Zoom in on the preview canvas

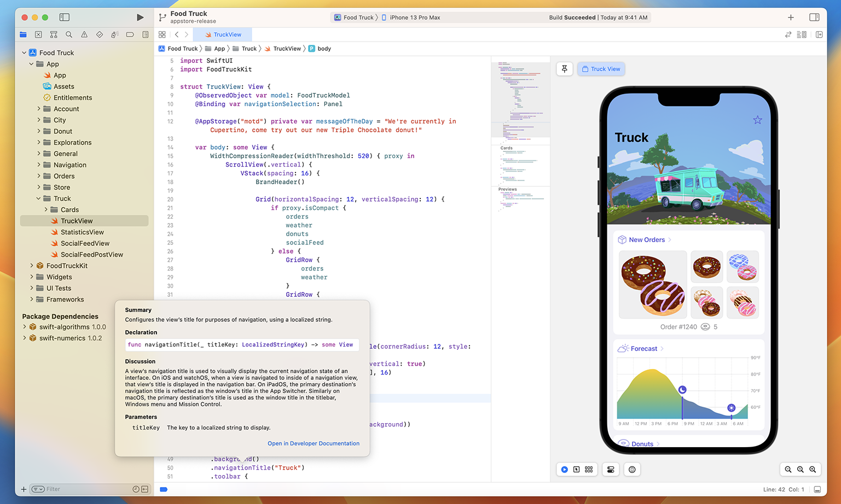813,470
